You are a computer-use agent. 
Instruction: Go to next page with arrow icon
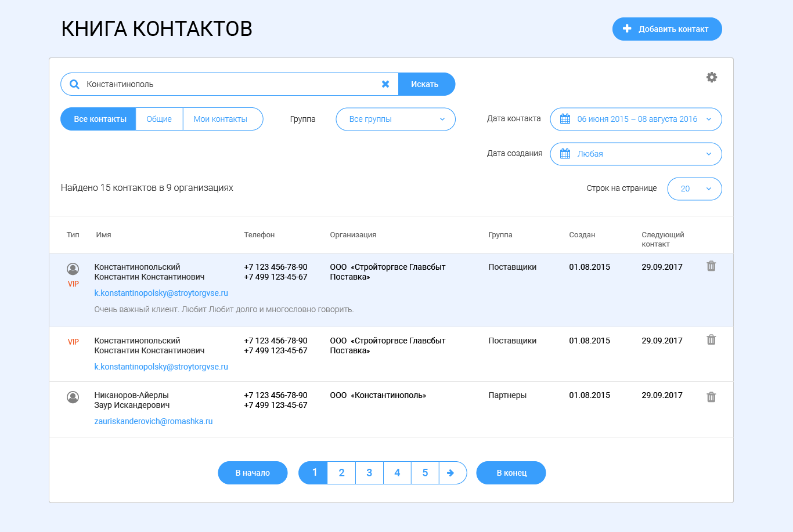pyautogui.click(x=451, y=473)
